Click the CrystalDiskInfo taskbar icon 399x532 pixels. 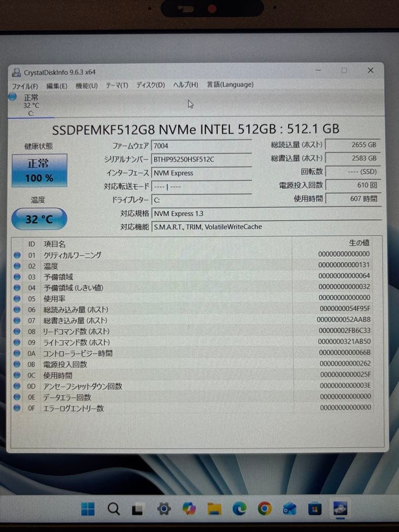pyautogui.click(x=340, y=508)
